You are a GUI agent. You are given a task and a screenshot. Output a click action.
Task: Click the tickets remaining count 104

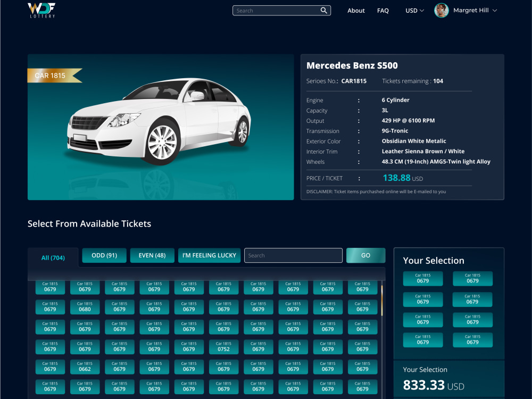click(x=438, y=81)
